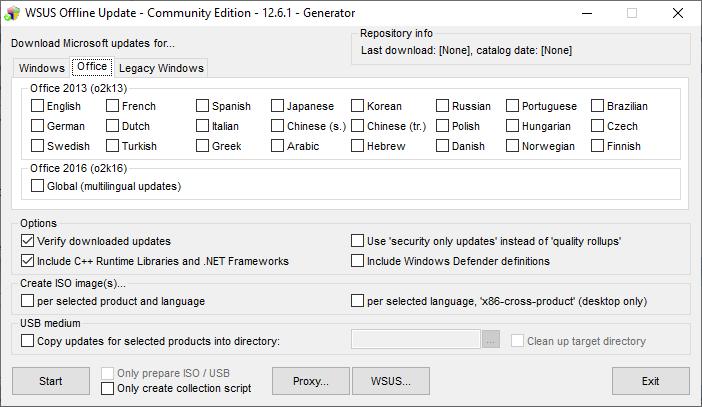Minimize the Generator window
Image resolution: width=702 pixels, height=407 pixels.
[587, 13]
